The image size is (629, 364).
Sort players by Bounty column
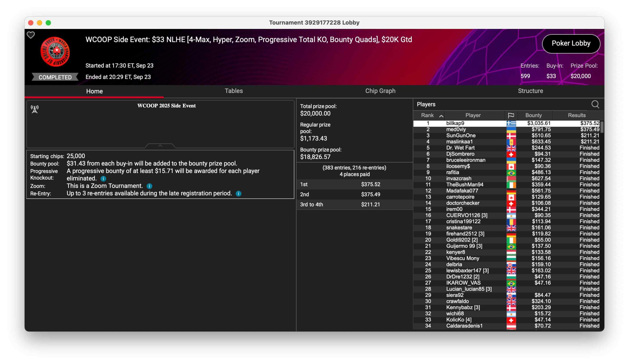[x=533, y=115]
